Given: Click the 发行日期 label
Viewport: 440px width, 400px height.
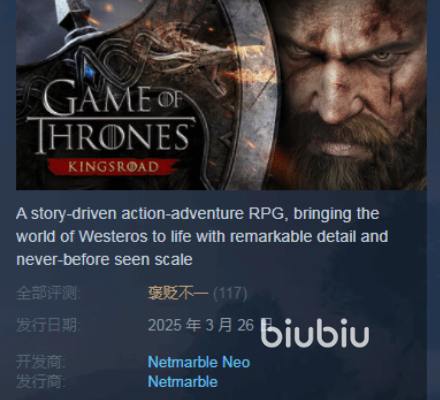Looking at the screenshot, I should click(x=48, y=325).
